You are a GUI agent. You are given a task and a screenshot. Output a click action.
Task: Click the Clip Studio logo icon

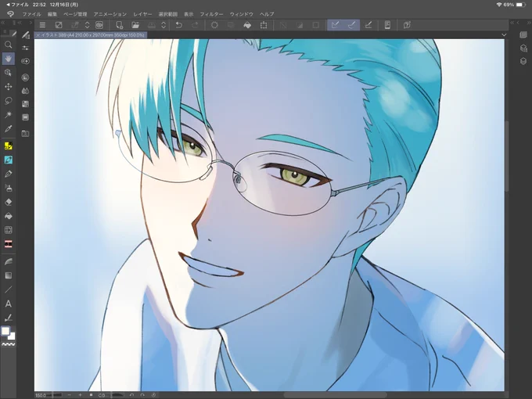(x=10, y=14)
